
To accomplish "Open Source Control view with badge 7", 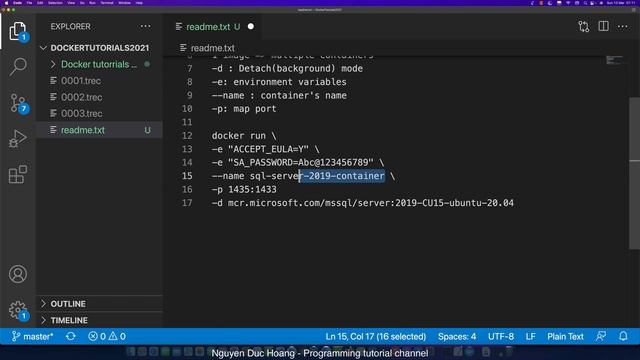I will tap(18, 103).
